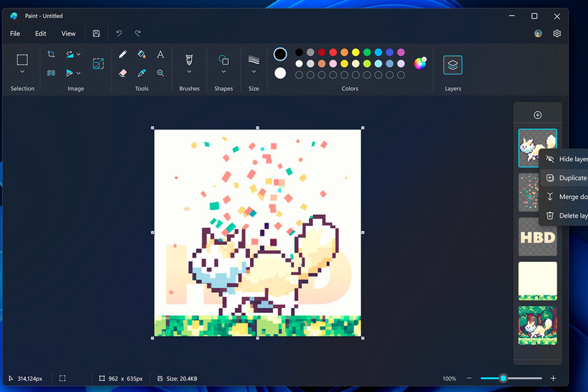Screen dimensions: 588x392
Task: Select the confetti layer thumbnail
Action: [x=528, y=192]
